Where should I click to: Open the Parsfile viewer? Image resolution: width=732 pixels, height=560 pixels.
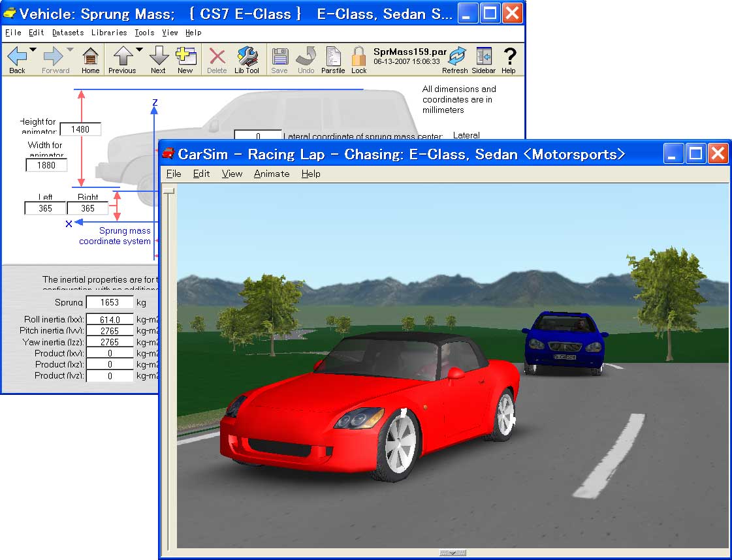[x=333, y=57]
